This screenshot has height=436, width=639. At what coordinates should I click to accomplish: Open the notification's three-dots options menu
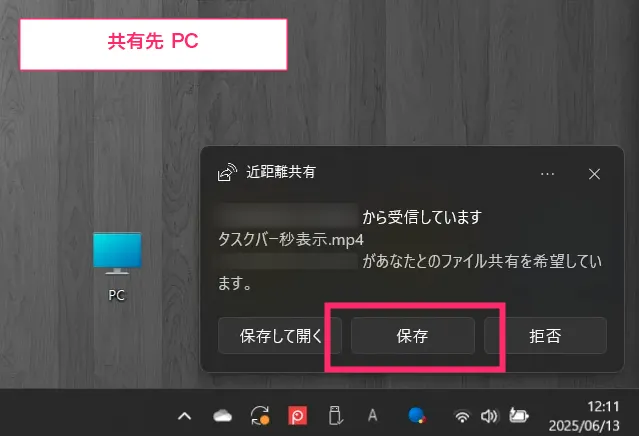click(x=547, y=174)
